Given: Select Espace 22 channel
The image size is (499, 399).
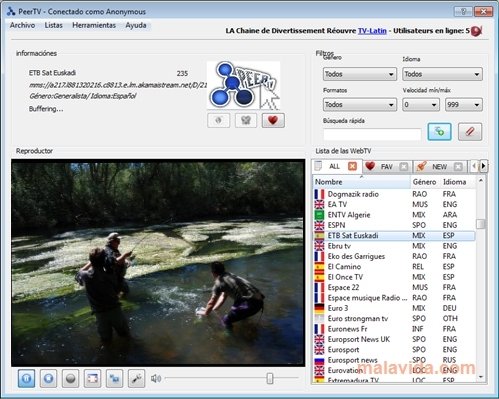Looking at the screenshot, I should click(394, 287).
